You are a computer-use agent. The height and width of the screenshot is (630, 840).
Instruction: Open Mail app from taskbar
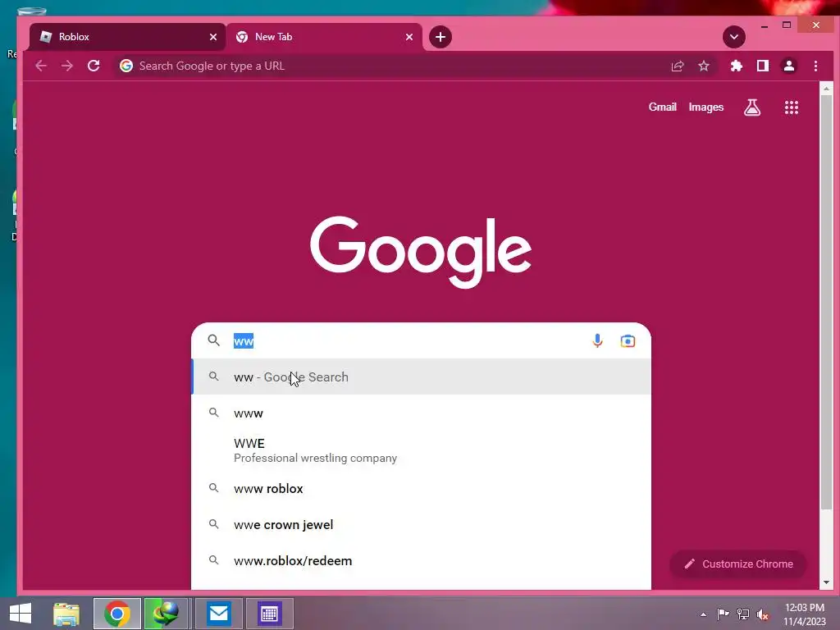[x=218, y=614]
